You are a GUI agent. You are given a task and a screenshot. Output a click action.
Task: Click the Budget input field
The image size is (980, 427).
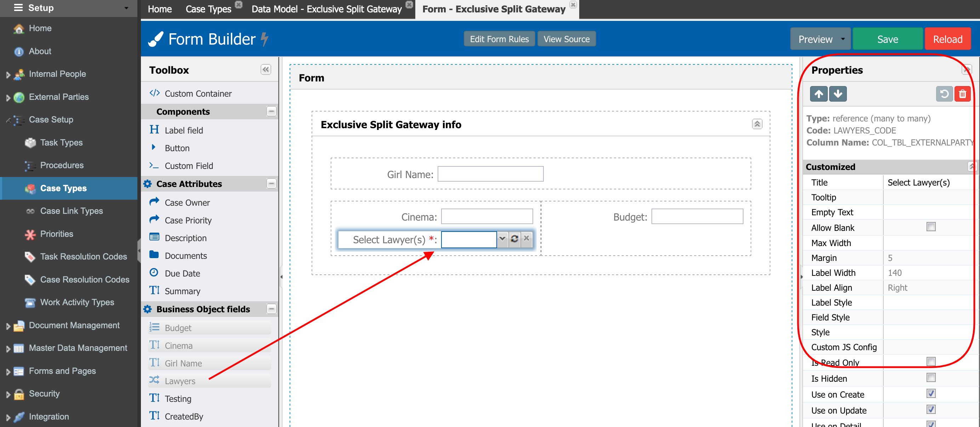coord(697,217)
